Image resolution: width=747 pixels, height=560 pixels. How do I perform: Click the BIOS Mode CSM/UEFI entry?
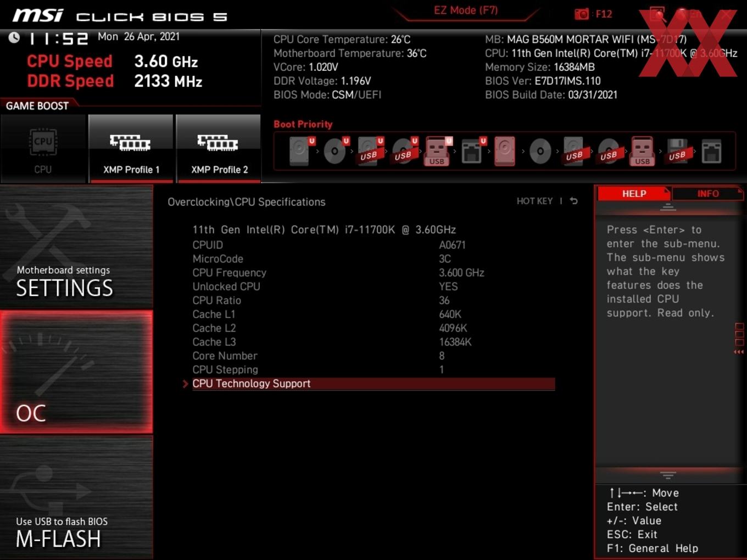[327, 94]
